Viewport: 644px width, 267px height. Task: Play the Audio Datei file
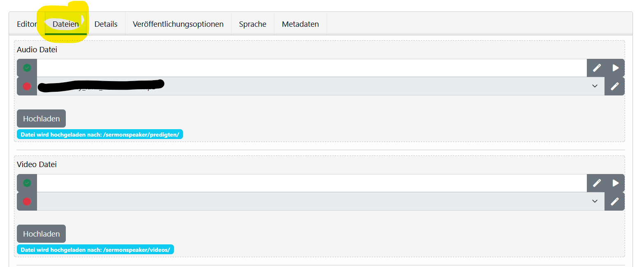615,68
